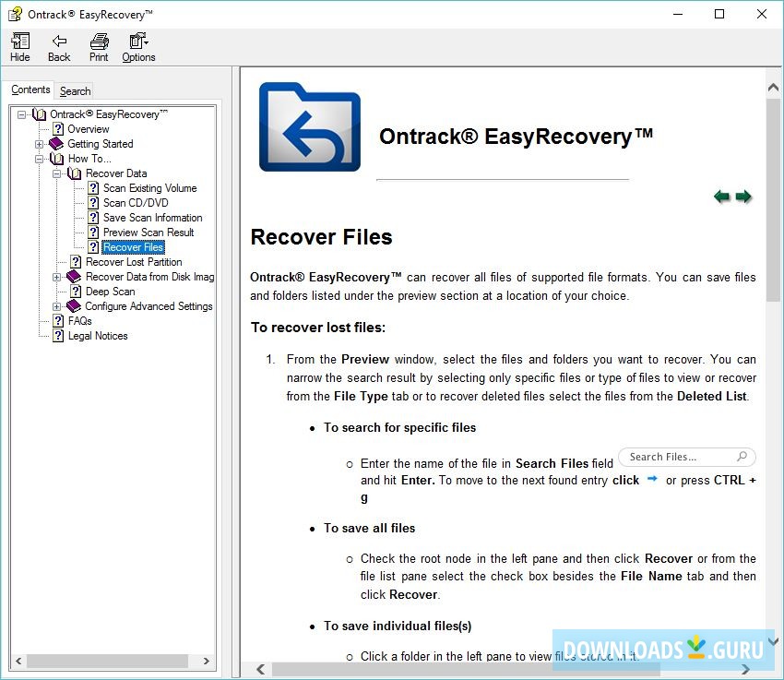784x680 pixels.
Task: Collapse the Recover Data node
Action: pos(57,173)
